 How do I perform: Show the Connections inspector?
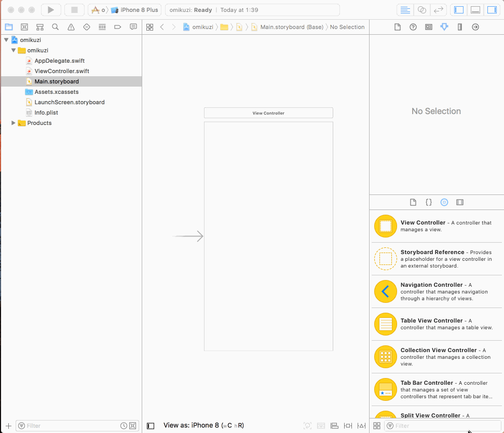pyautogui.click(x=475, y=27)
